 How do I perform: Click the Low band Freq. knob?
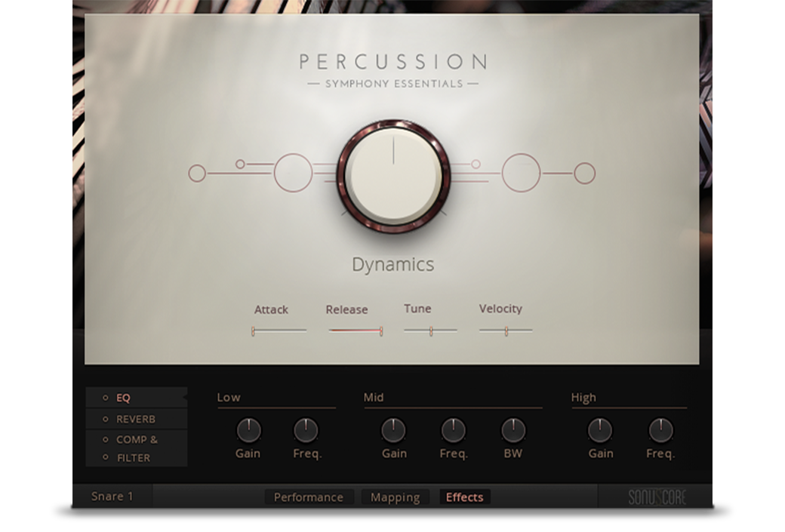point(306,430)
